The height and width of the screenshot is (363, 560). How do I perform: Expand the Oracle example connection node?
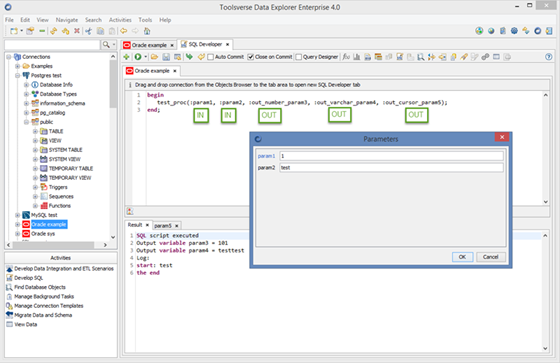pyautogui.click(x=17, y=224)
